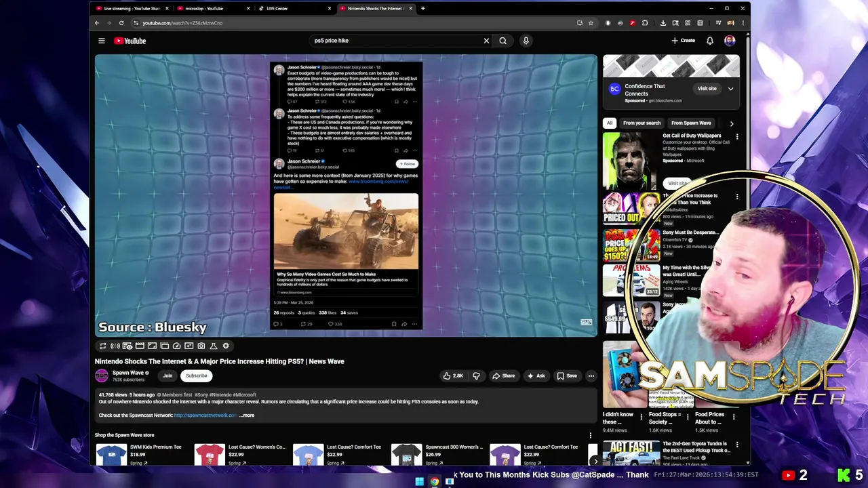This screenshot has width=868, height=488.
Task: Start voice search with microphone icon
Action: click(x=526, y=41)
